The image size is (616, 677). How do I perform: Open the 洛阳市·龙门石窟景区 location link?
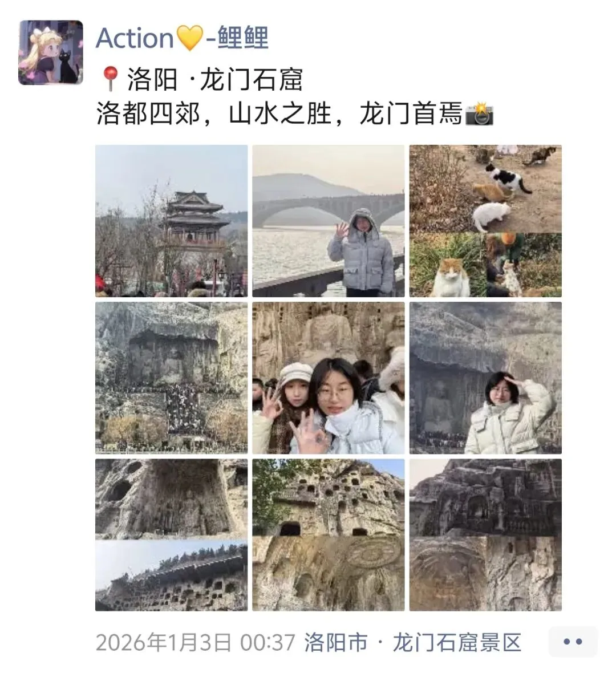413,642
